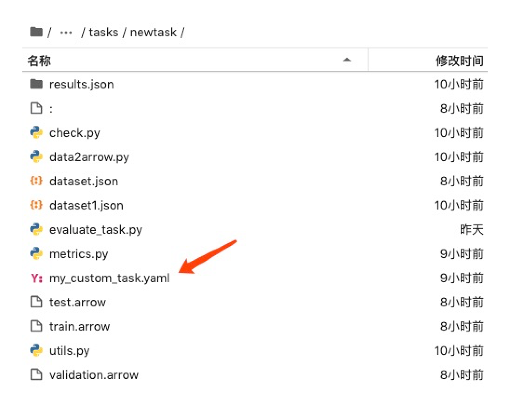
Task: Click the Python icon beside check.py
Action: (x=36, y=133)
